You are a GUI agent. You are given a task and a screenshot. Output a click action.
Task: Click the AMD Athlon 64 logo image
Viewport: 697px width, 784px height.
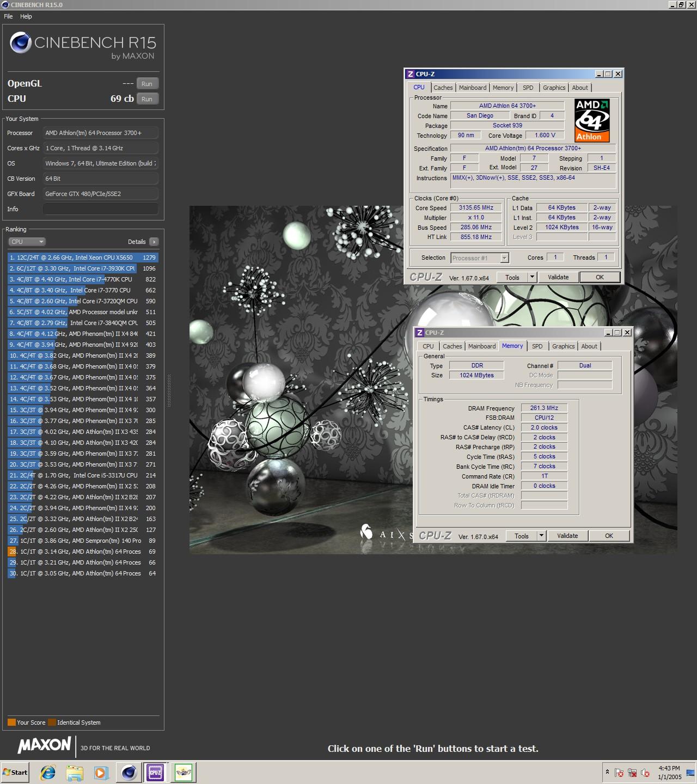592,120
